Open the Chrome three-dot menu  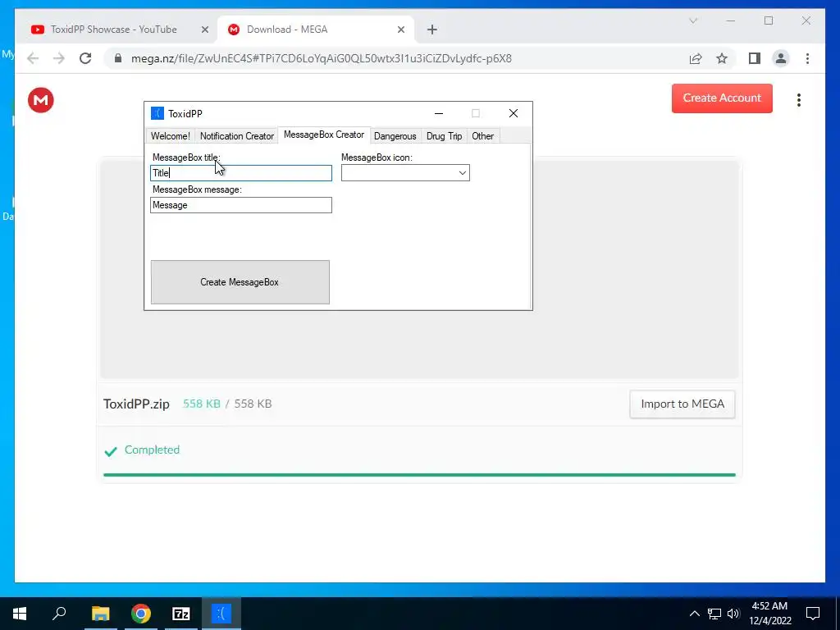coord(807,58)
